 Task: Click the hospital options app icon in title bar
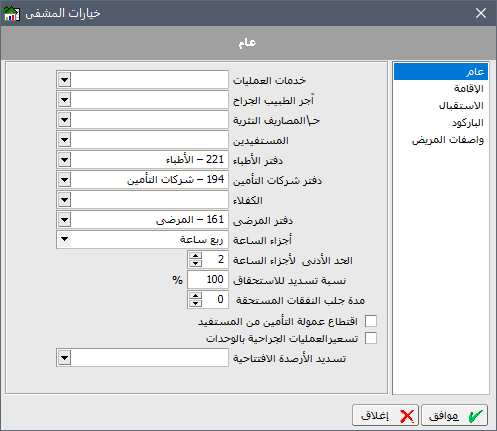[12, 13]
